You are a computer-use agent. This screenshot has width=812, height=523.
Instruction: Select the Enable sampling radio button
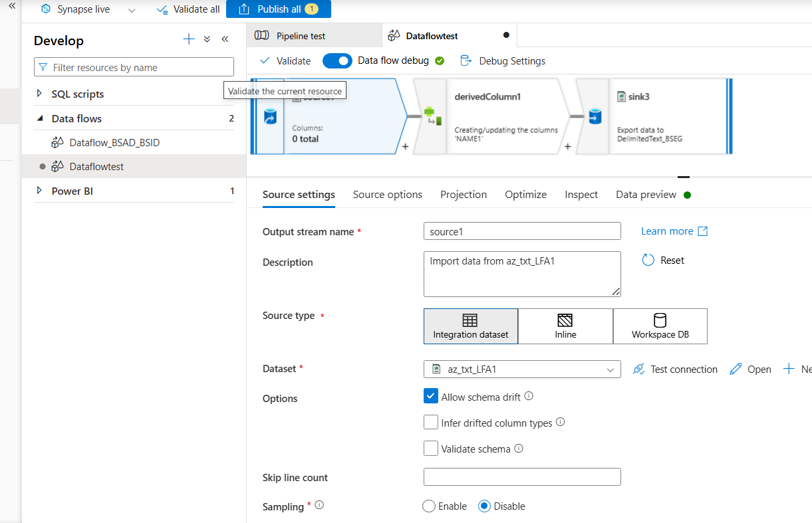click(x=429, y=506)
